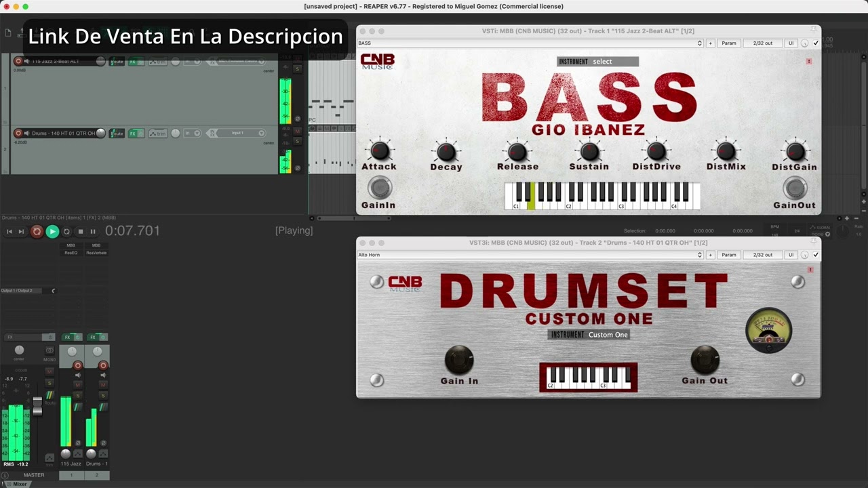
Task: Arm record on Drums track in track panel
Action: coord(18,133)
